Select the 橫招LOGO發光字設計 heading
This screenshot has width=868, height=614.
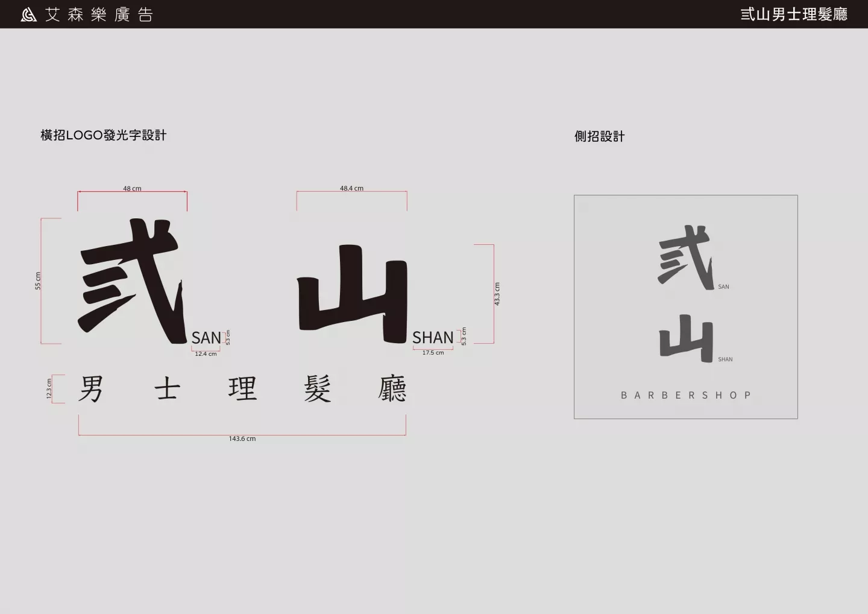coord(103,135)
